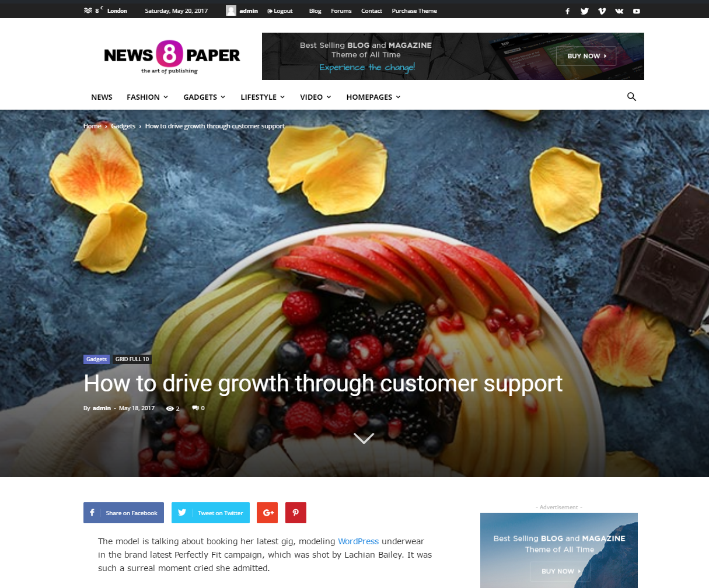Click the scroll-down chevron on hero image
This screenshot has height=588, width=709.
tap(364, 437)
